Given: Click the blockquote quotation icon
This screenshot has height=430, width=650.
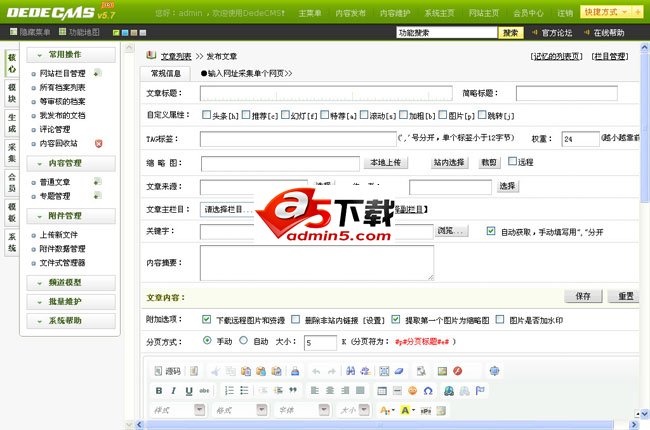Looking at the screenshot, I should point(293,391).
